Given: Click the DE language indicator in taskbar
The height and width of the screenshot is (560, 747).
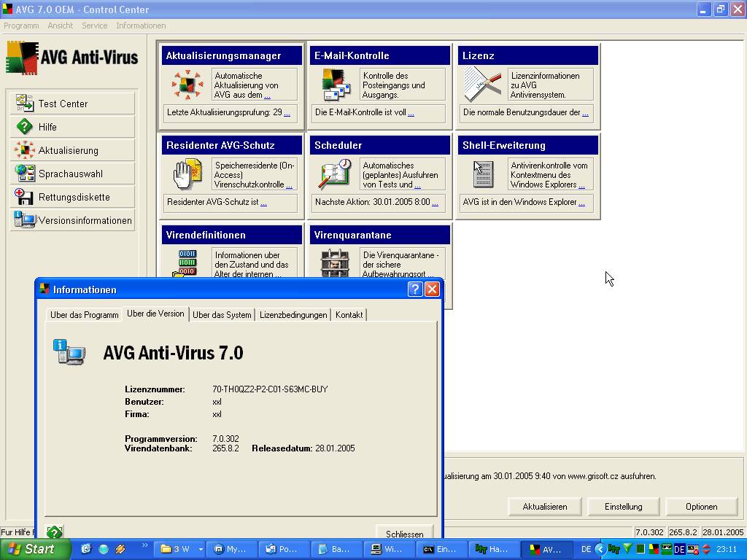Looking at the screenshot, I should point(586,550).
